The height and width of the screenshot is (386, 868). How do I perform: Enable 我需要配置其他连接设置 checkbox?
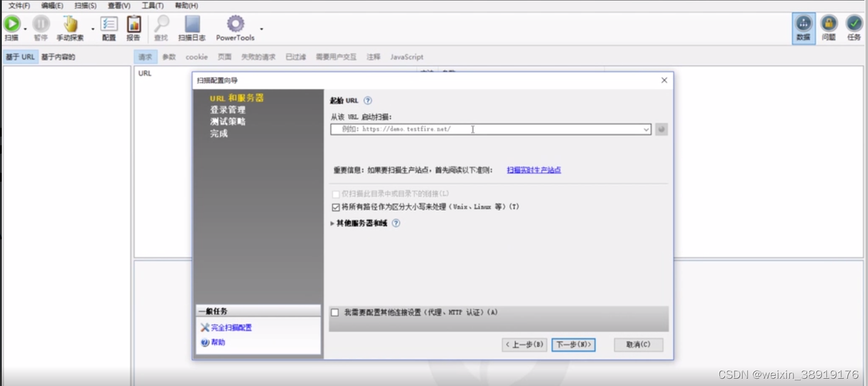335,313
